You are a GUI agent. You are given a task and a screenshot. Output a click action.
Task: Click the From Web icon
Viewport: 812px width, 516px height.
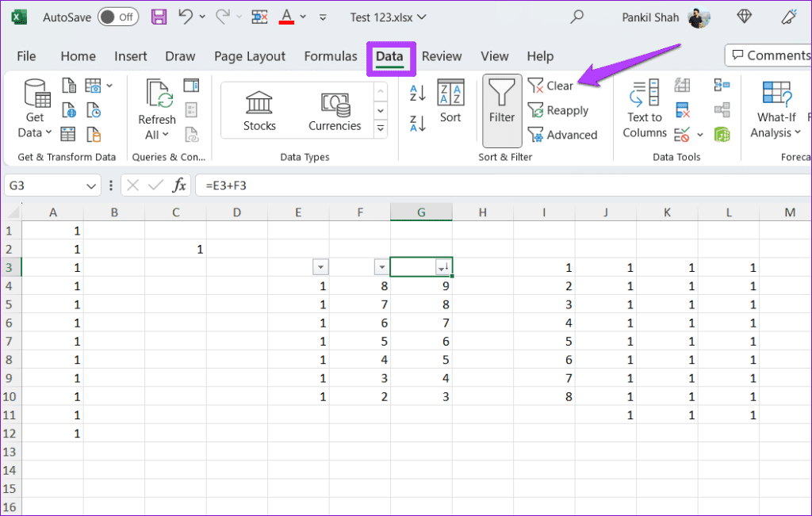69,109
